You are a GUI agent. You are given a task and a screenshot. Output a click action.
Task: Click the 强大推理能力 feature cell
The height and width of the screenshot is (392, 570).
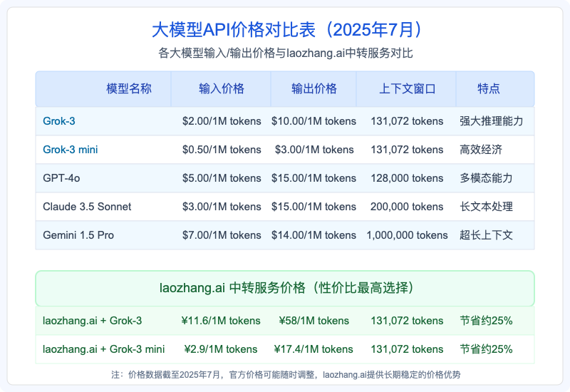491,120
